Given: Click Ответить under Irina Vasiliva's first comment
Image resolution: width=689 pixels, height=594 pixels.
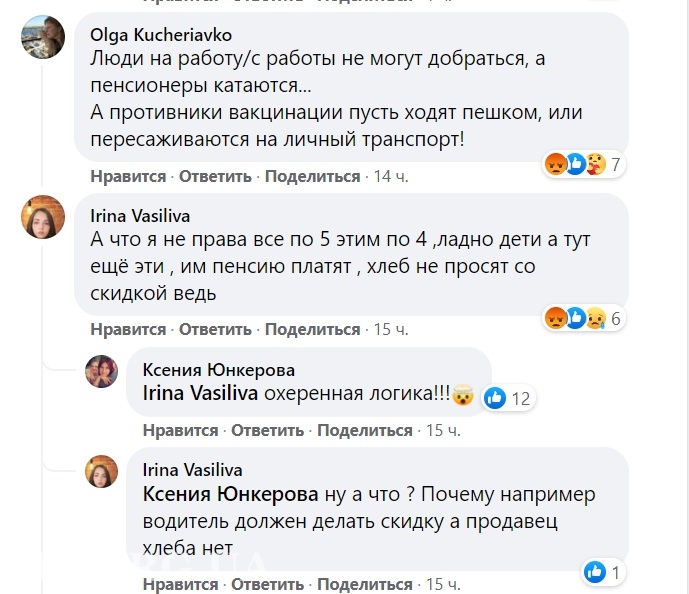Looking at the screenshot, I should click(217, 329).
